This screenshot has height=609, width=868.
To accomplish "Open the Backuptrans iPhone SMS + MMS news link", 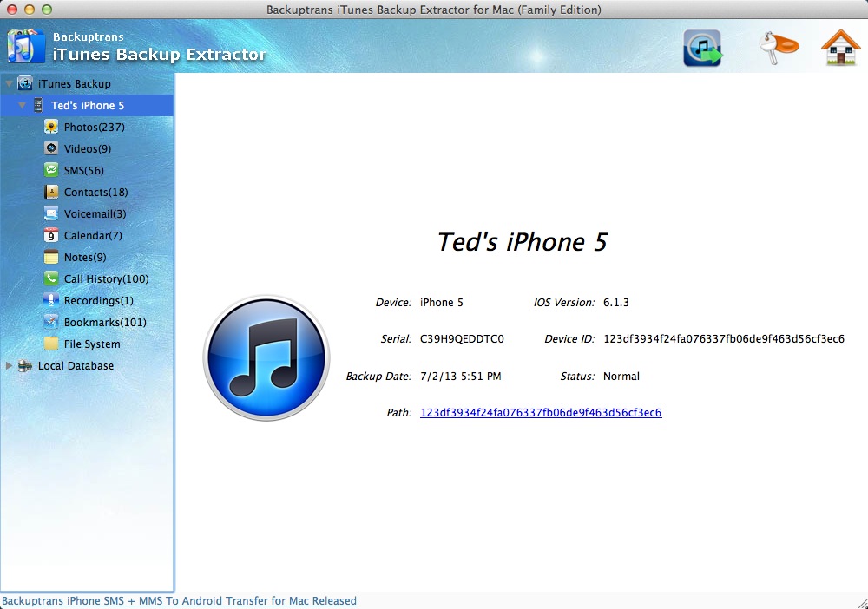I will point(180,600).
